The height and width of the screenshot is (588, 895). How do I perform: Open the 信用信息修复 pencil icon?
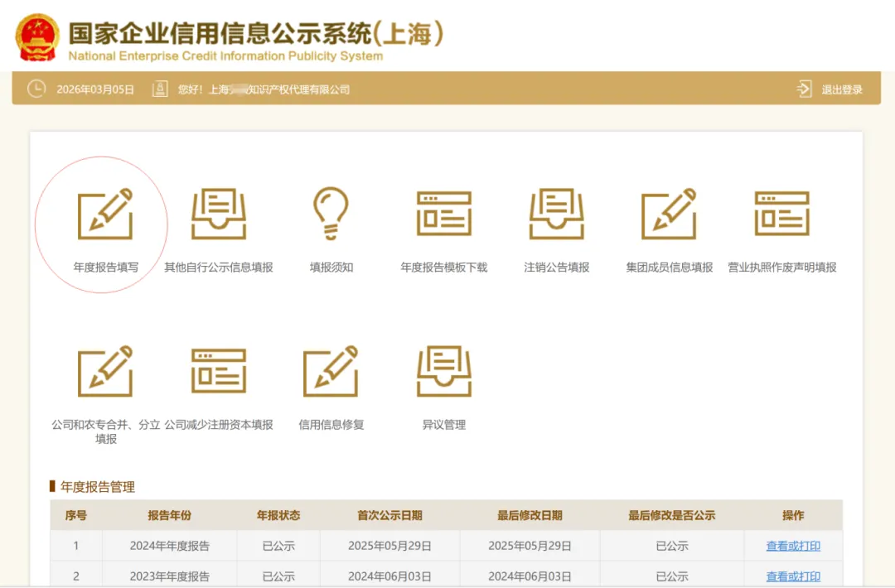tap(331, 371)
